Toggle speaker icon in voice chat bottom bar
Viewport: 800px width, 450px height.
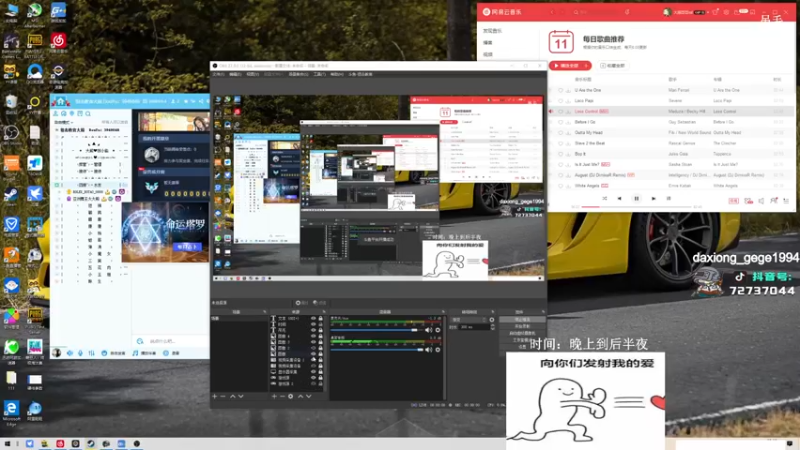point(69,353)
